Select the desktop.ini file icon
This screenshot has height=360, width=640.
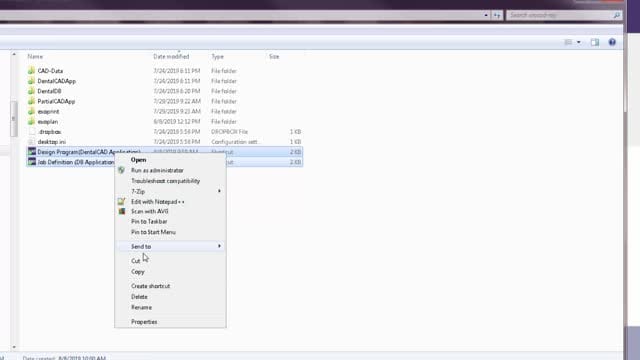click(x=31, y=142)
